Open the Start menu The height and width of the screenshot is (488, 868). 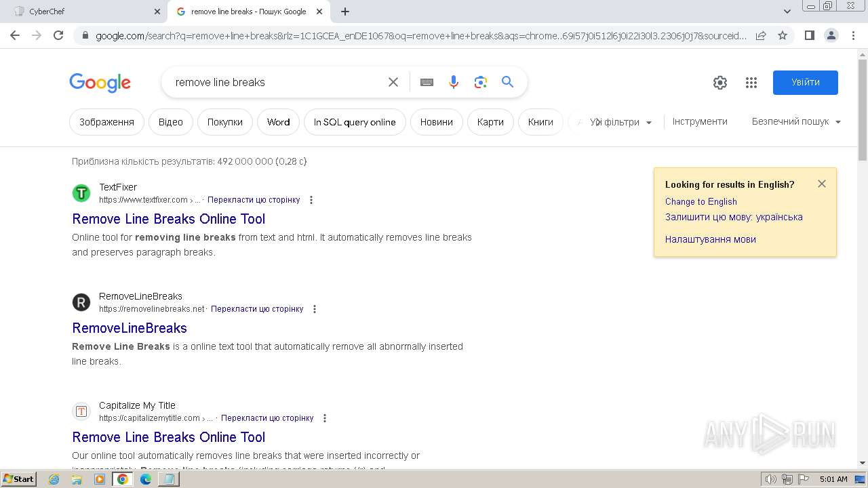click(18, 479)
